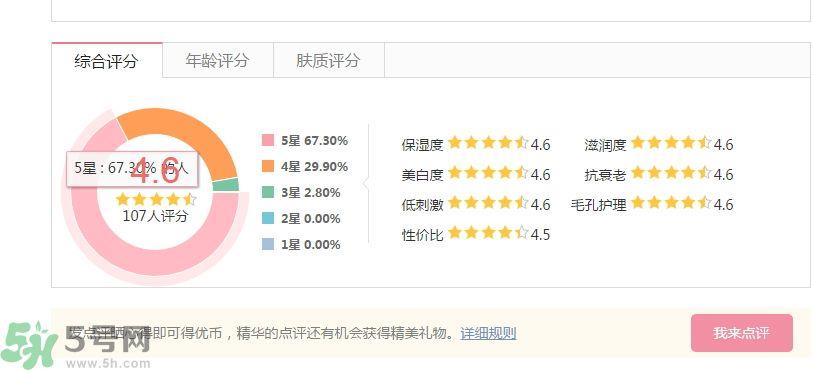The height and width of the screenshot is (370, 813).
Task: Click the pink 5星 legend swatch
Action: [268, 140]
